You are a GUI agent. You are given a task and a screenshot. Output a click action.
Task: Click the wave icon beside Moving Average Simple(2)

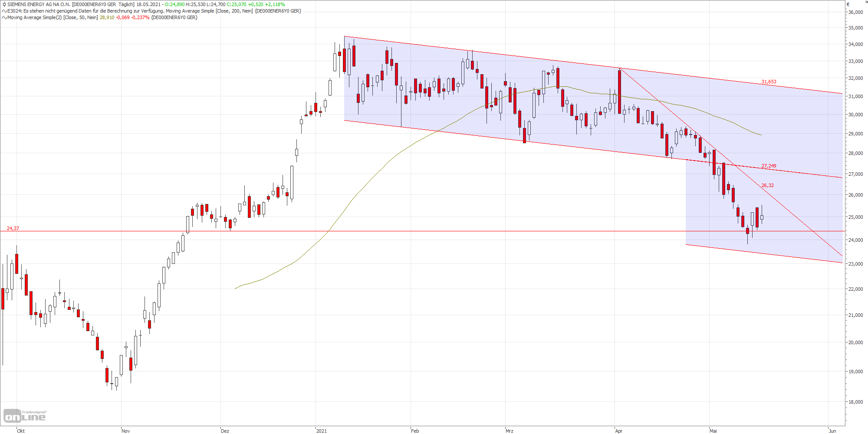pyautogui.click(x=4, y=18)
